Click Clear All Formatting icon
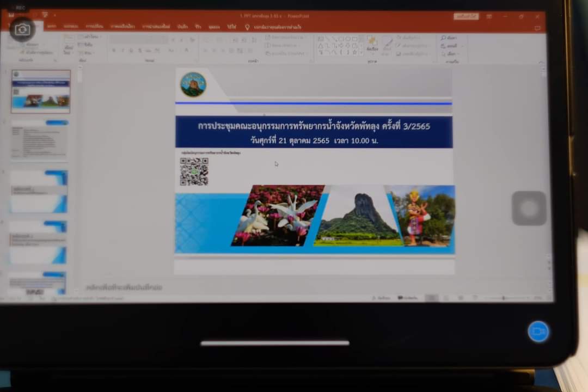 [x=192, y=39]
